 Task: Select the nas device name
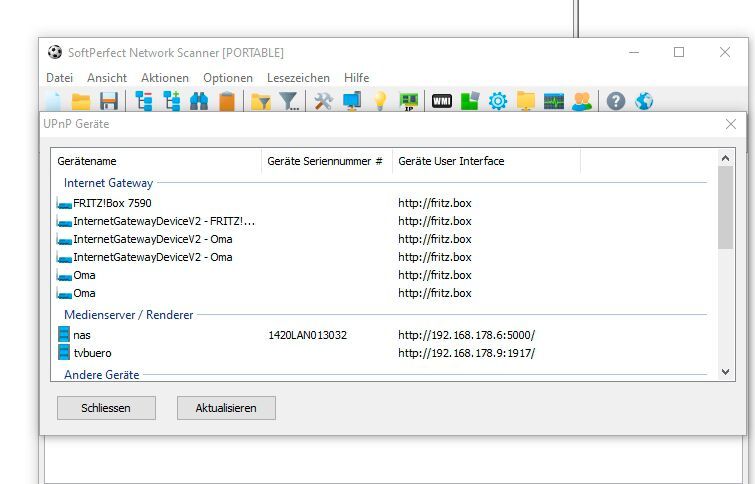coord(82,335)
